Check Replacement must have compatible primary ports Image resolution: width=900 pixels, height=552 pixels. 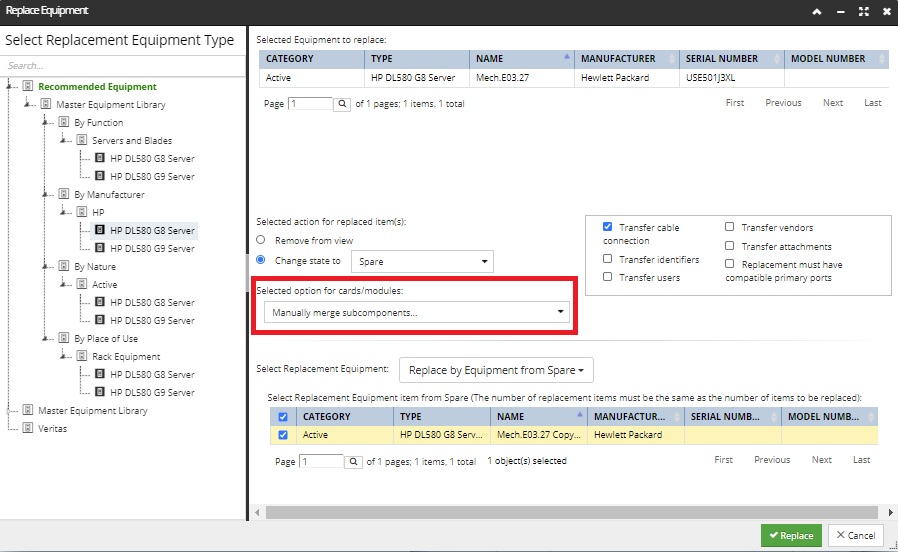[730, 264]
